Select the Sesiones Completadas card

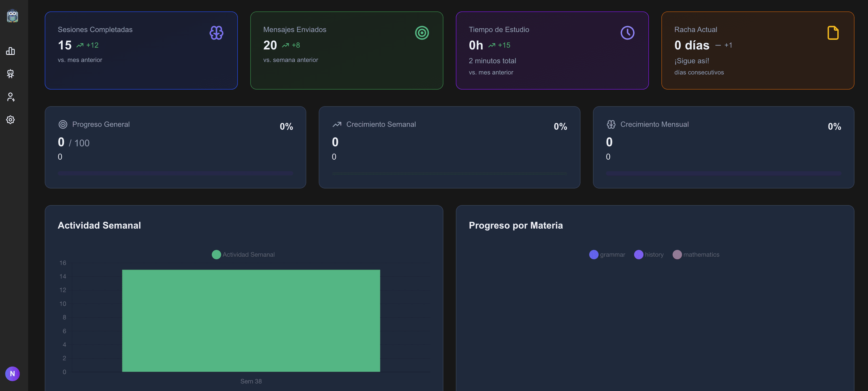tap(141, 50)
